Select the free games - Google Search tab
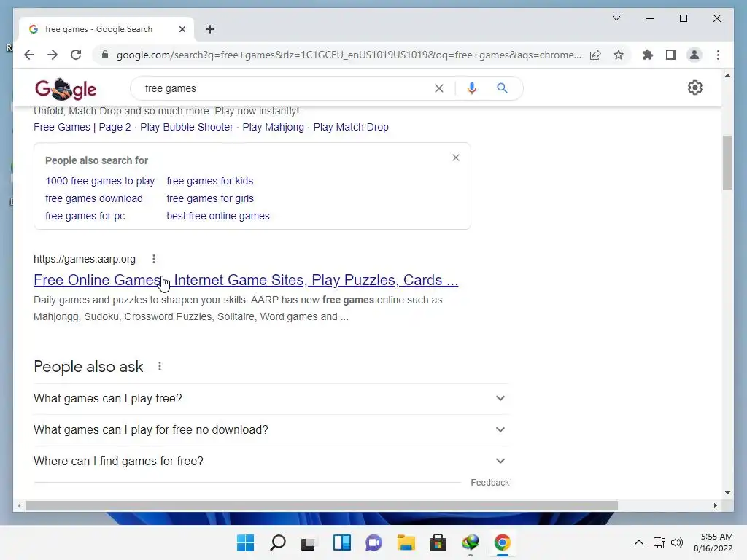747x560 pixels. (x=105, y=29)
